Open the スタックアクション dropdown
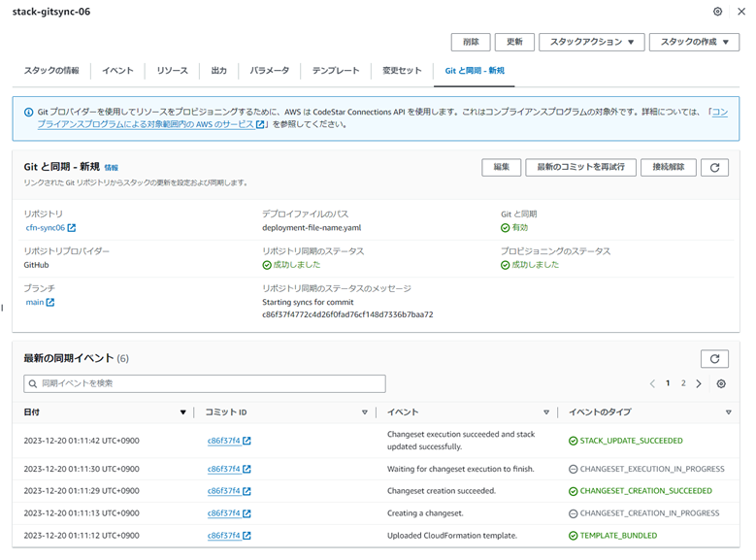756x560 pixels. tap(592, 42)
